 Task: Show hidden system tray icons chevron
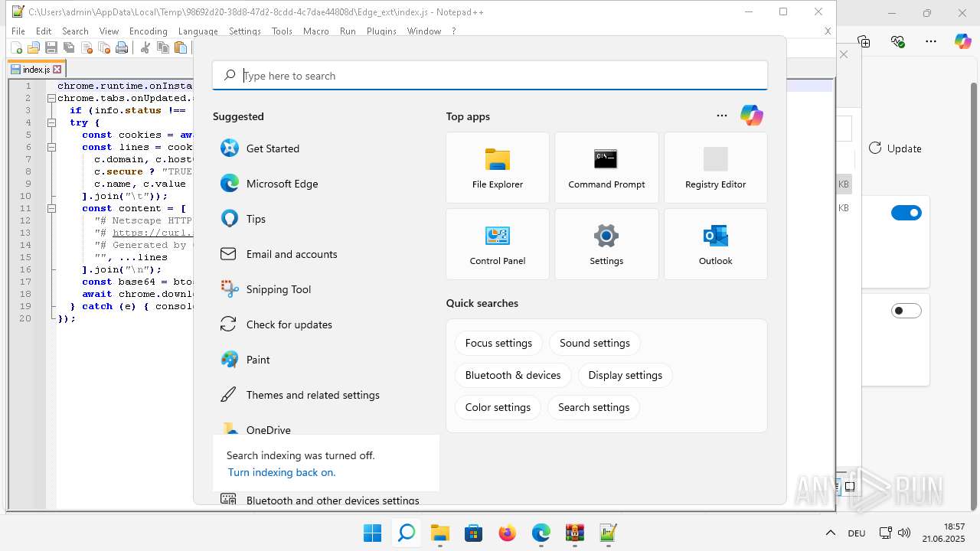coord(830,533)
